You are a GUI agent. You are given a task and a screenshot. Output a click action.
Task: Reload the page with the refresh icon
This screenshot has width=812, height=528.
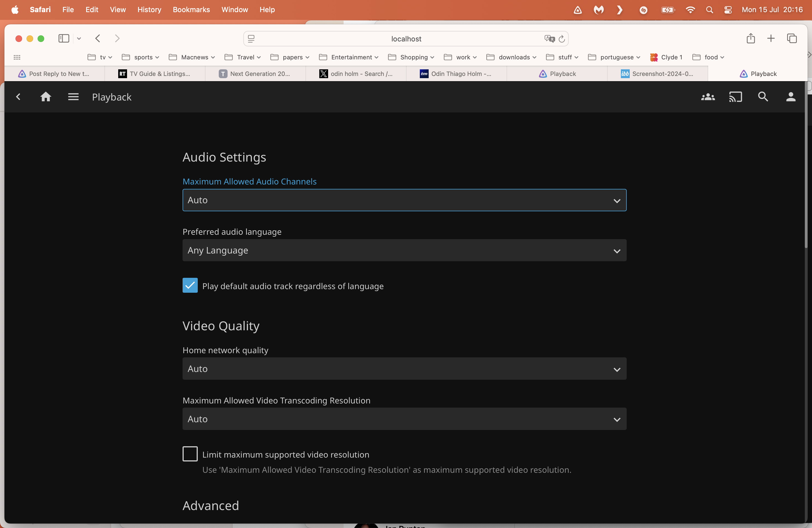click(561, 39)
